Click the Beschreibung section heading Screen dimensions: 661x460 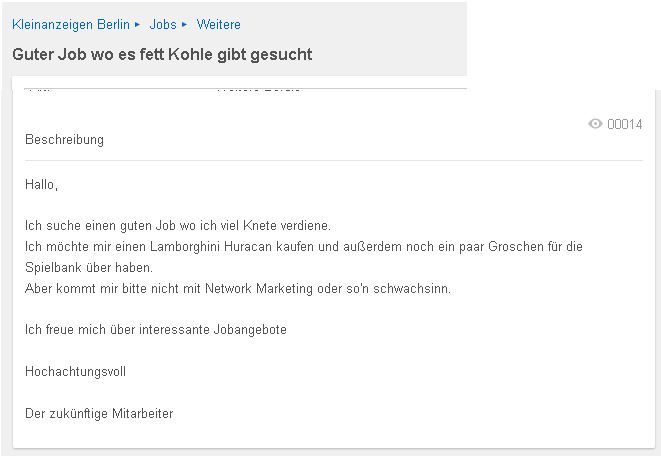click(x=64, y=140)
